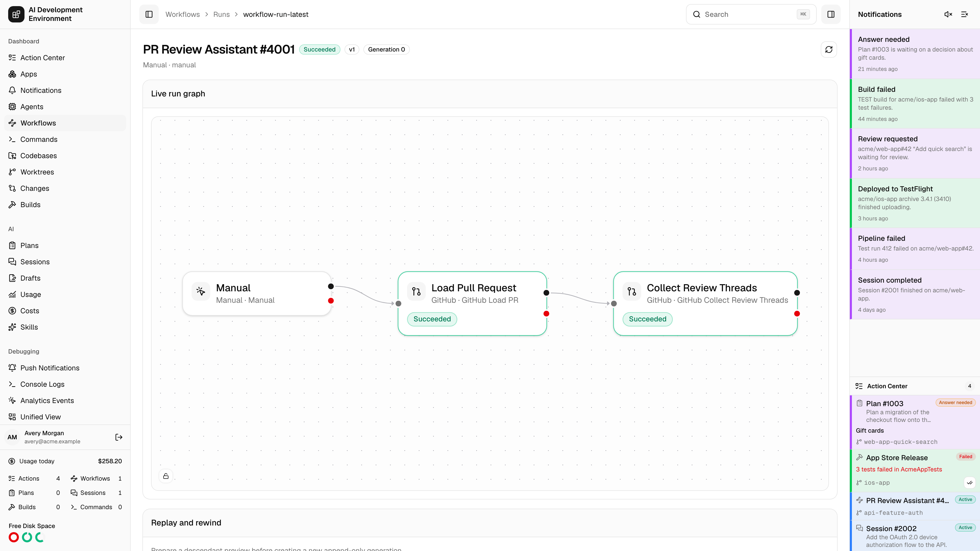Open Usage page

65,295
